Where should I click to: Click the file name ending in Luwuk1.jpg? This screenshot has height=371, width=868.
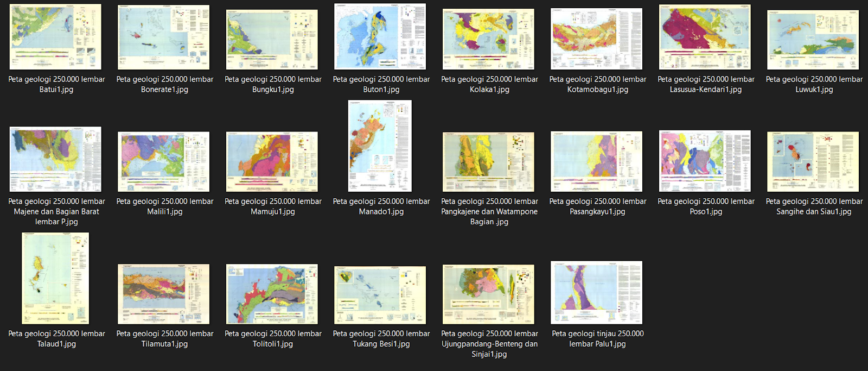pos(814,84)
